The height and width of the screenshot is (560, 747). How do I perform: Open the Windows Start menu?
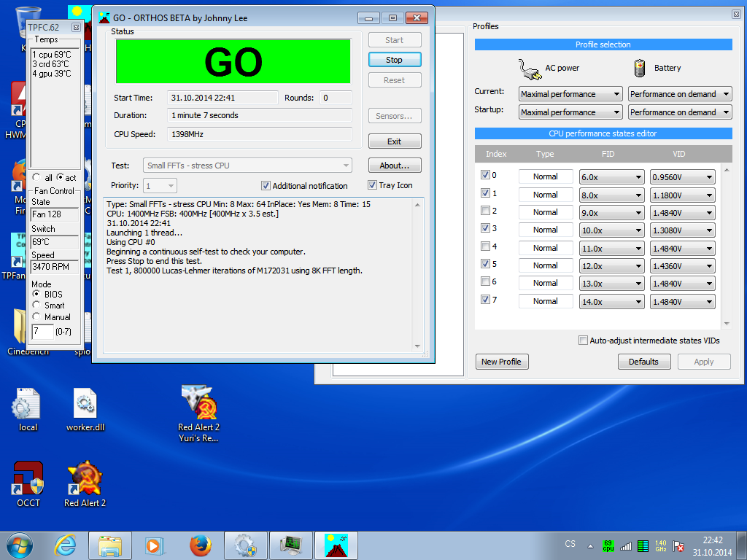tap(20, 545)
